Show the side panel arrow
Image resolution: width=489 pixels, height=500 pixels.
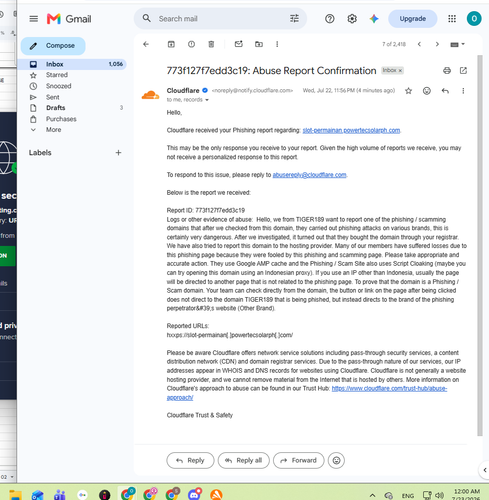click(484, 470)
